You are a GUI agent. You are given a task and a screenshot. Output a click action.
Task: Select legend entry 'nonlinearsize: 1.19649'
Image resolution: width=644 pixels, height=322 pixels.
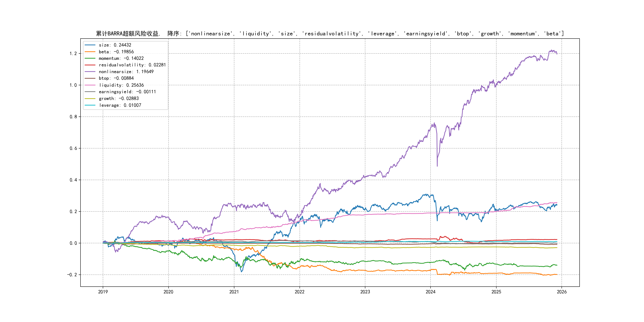[126, 72]
